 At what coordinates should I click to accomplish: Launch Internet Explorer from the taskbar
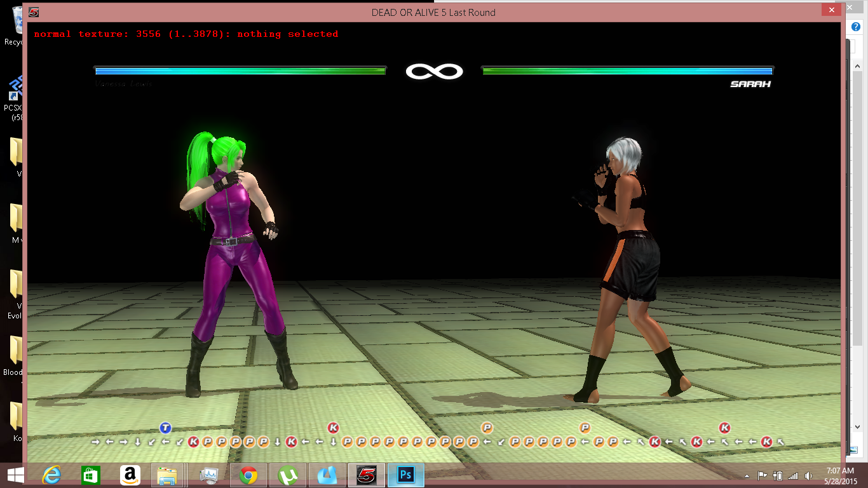51,475
